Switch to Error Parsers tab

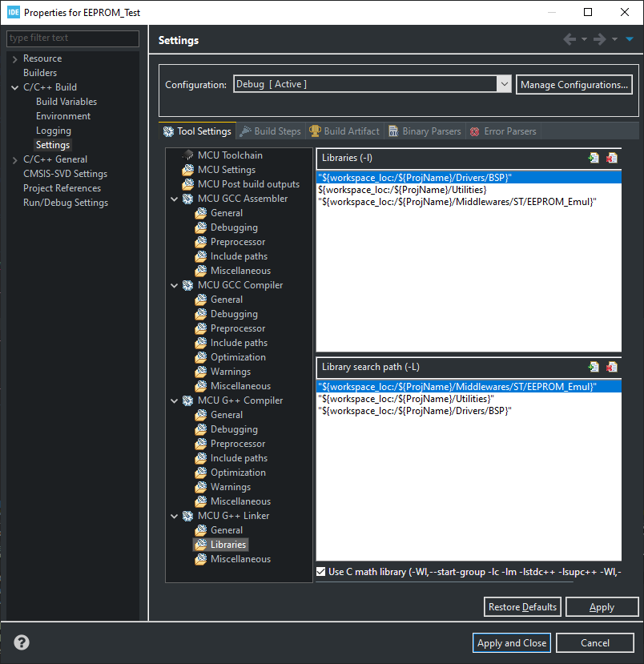(x=503, y=131)
